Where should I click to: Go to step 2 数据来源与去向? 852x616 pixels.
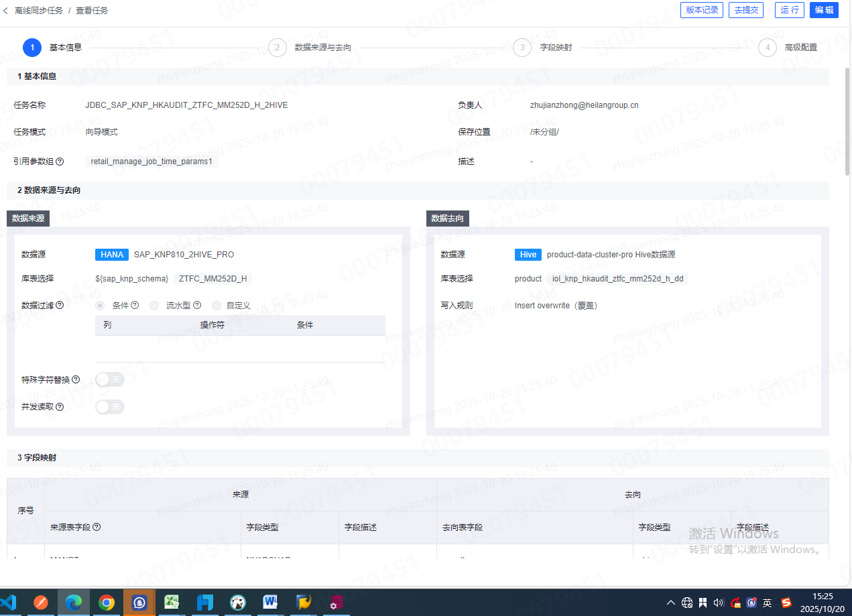[278, 48]
